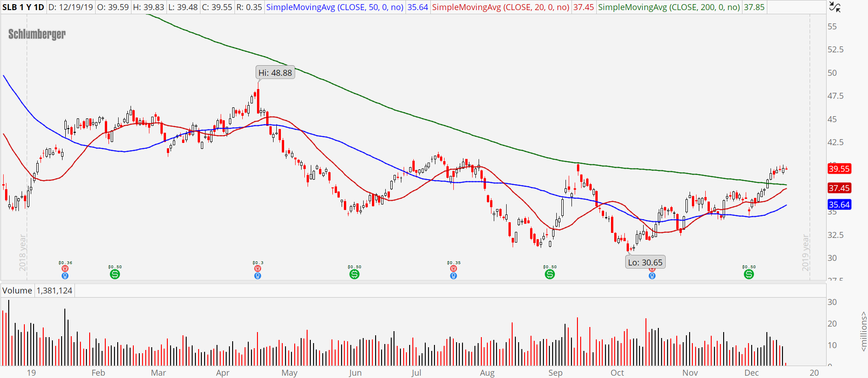Click the 35.64 value in the header bar
Viewport: 868px width, 378px height.
click(418, 7)
